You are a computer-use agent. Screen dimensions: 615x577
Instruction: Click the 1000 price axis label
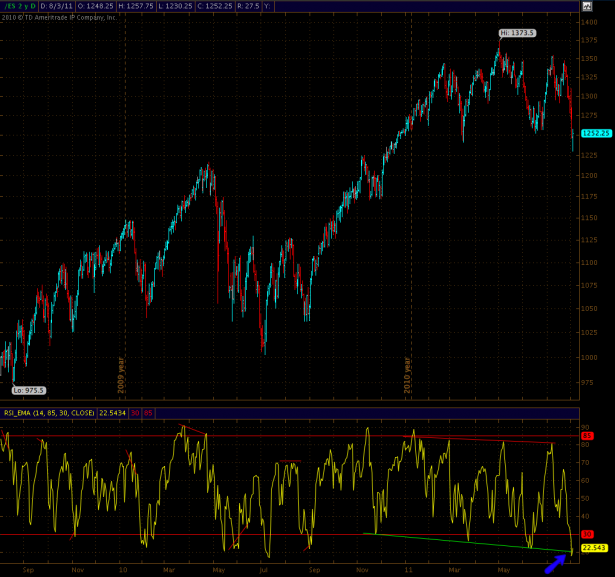589,357
